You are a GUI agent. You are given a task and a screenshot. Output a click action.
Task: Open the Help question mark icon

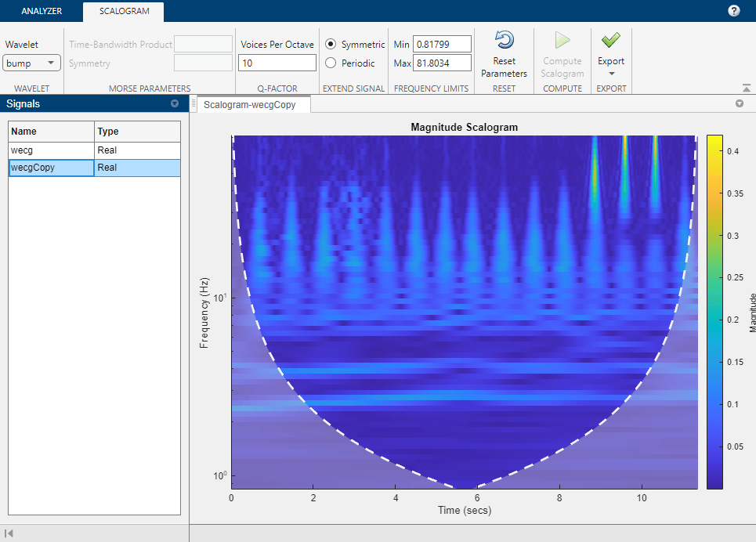click(733, 11)
